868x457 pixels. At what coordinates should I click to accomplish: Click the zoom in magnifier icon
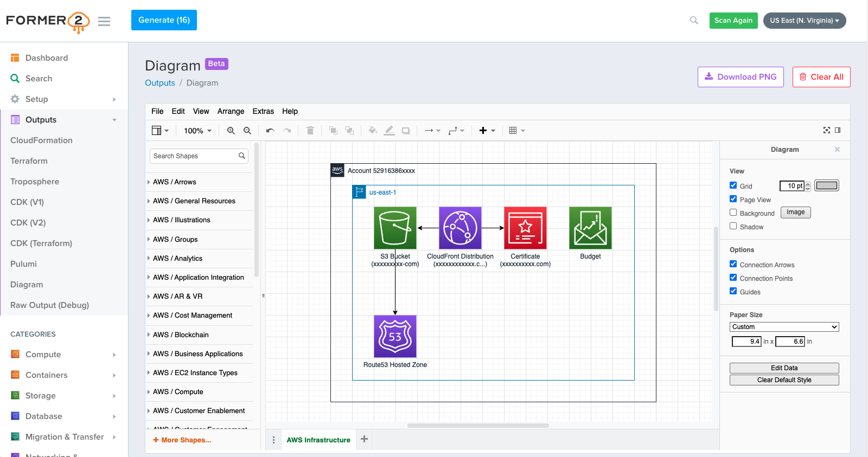pyautogui.click(x=231, y=131)
